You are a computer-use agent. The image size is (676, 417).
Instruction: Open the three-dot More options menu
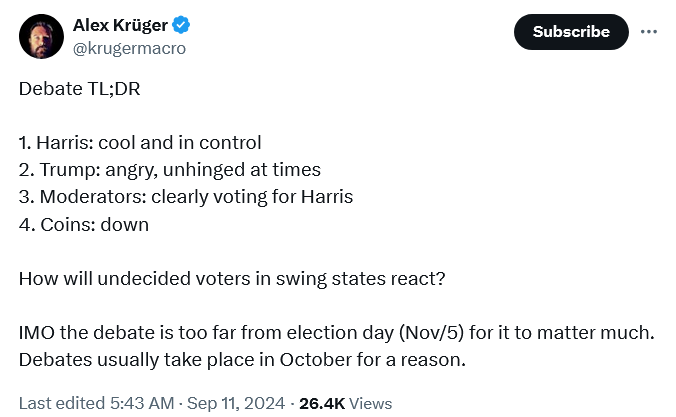(649, 31)
